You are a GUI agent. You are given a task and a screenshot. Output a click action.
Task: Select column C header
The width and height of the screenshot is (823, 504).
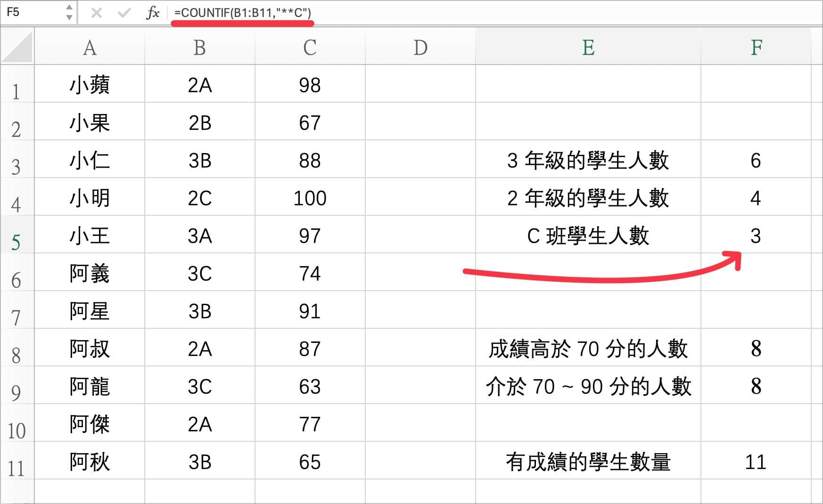click(x=310, y=47)
